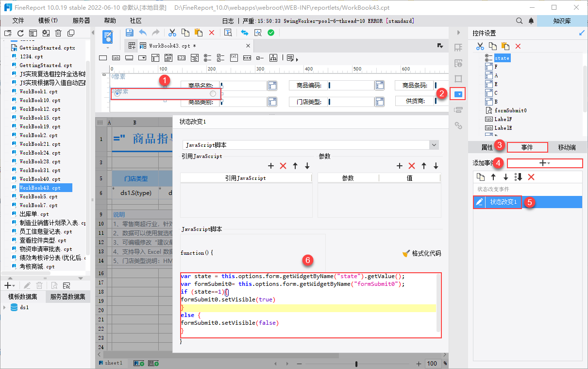Click the Undo arrow in main toolbar
Viewport: 588px width, 369px height.
point(143,33)
